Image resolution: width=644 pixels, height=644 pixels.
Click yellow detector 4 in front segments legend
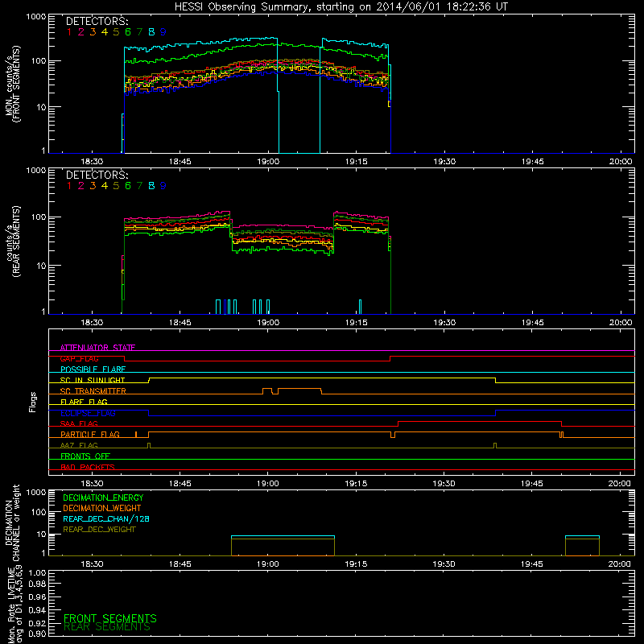click(105, 31)
